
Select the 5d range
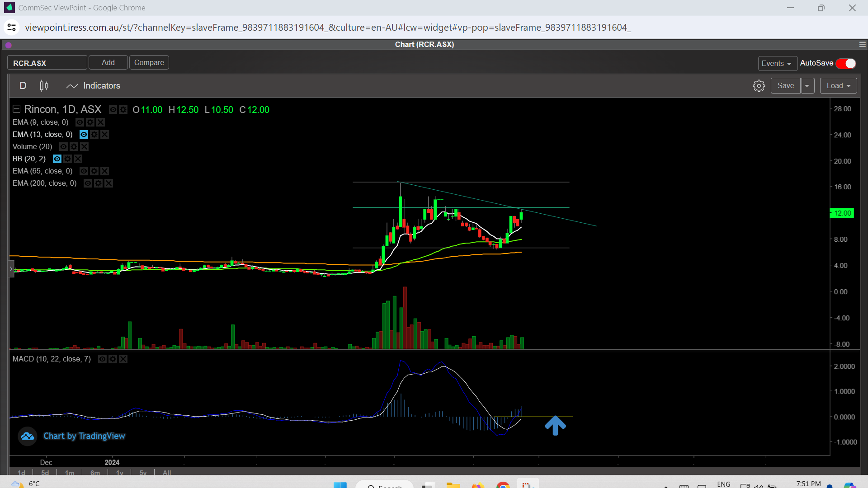pos(45,473)
